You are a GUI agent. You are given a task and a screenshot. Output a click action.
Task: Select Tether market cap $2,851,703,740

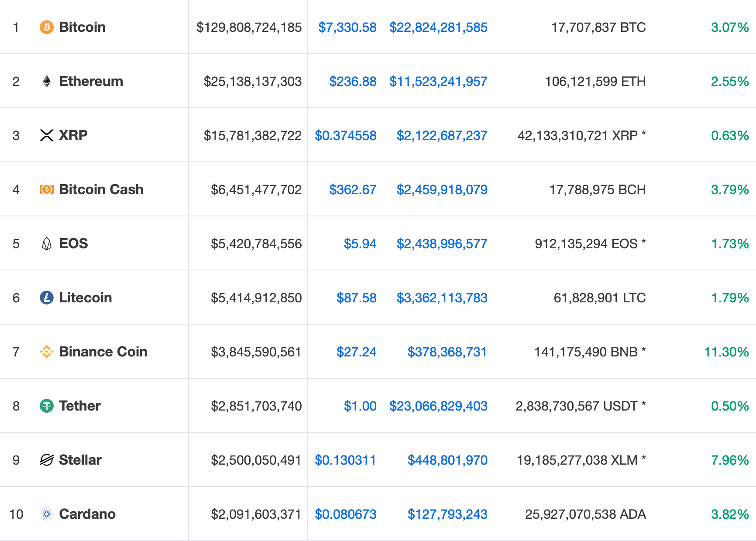pyautogui.click(x=256, y=406)
